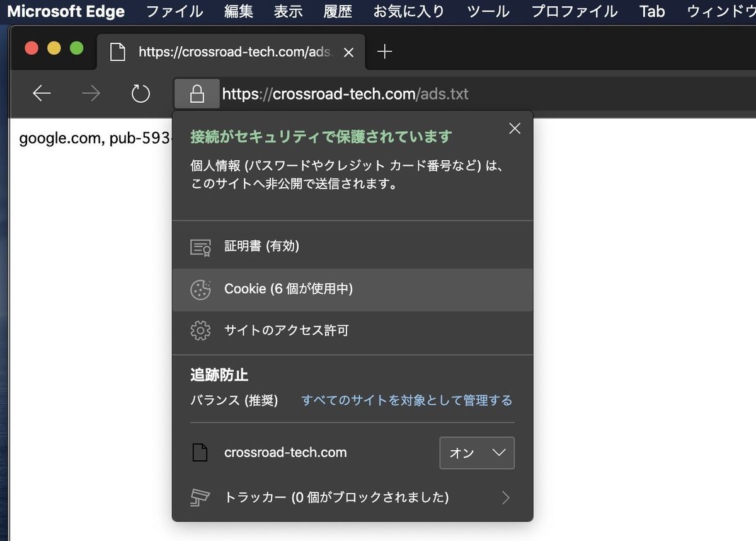756x541 pixels.
Task: Click the google.com, pub- text line
Action: point(96,138)
